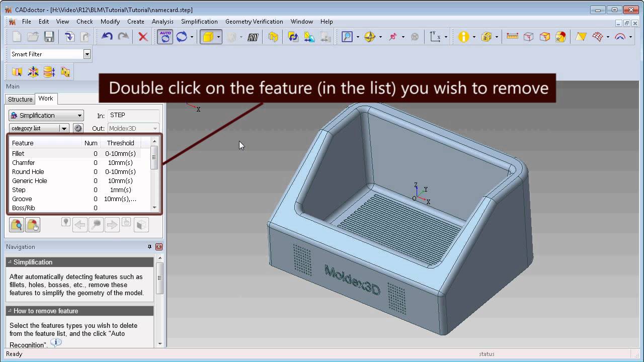
Task: Click the gear settings icon beside category list
Action: [78, 128]
